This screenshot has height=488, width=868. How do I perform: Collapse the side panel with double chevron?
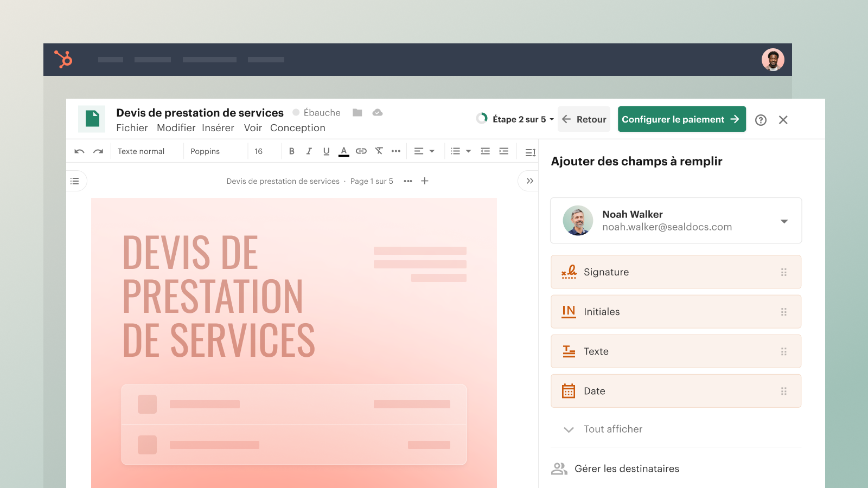tap(529, 181)
